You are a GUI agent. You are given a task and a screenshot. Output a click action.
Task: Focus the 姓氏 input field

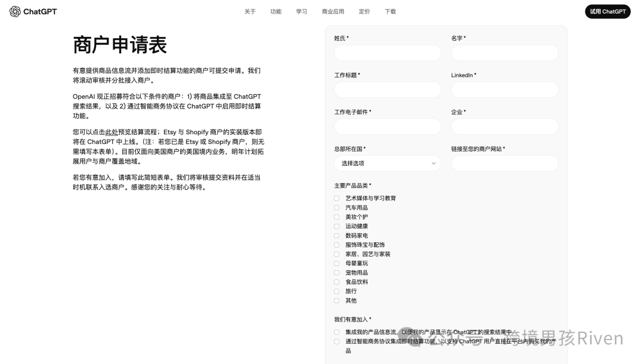388,53
